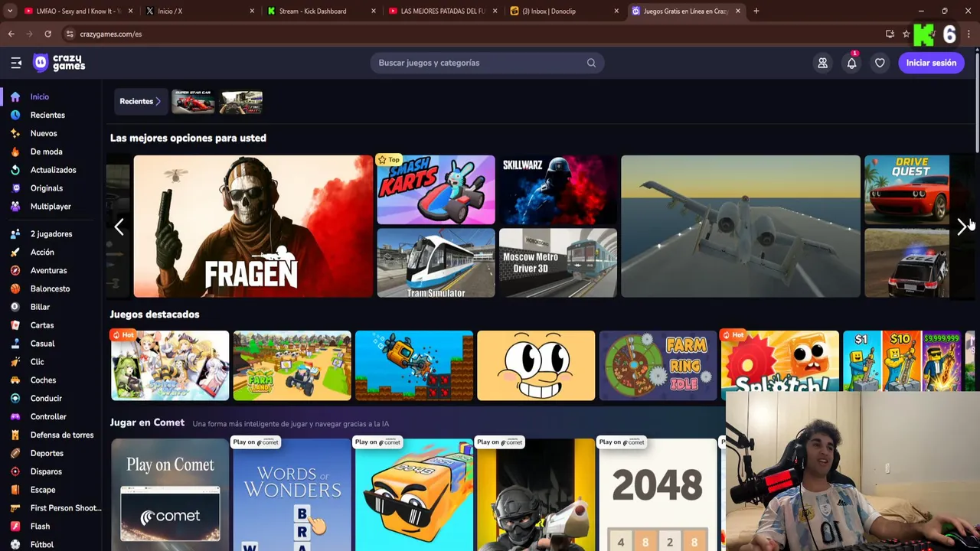Open the Tram Simulator game card
The height and width of the screenshot is (551, 980).
436,262
